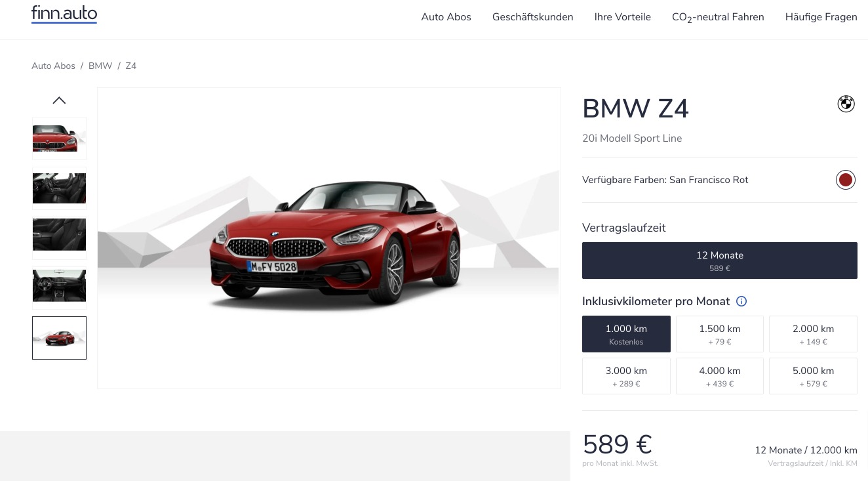Click the finn.auto logo
Screen dimensions: 868x481
coord(64,14)
